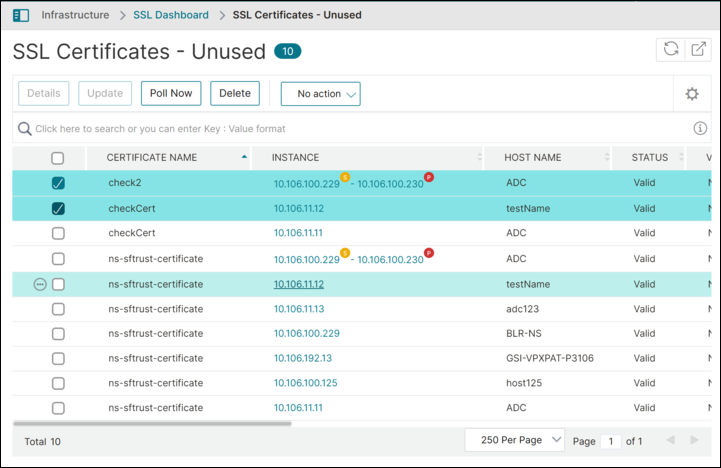721x468 pixels.
Task: Refresh the SSL certificates list
Action: tap(671, 49)
